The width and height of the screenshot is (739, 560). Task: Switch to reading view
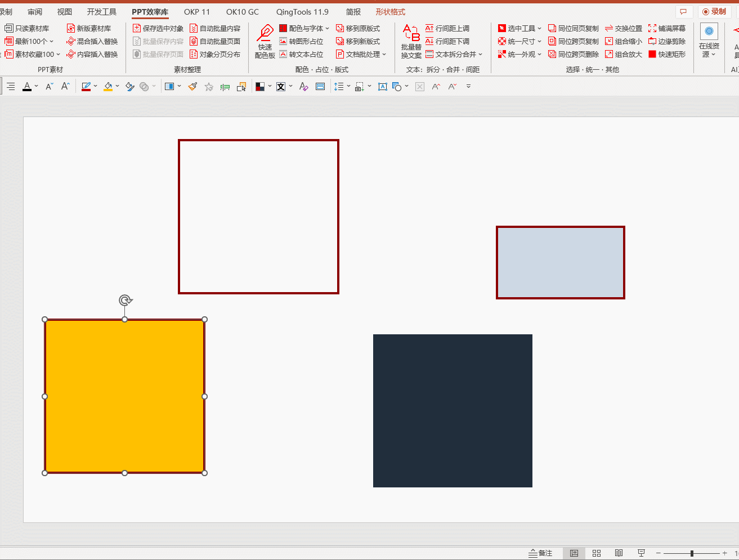(x=619, y=553)
